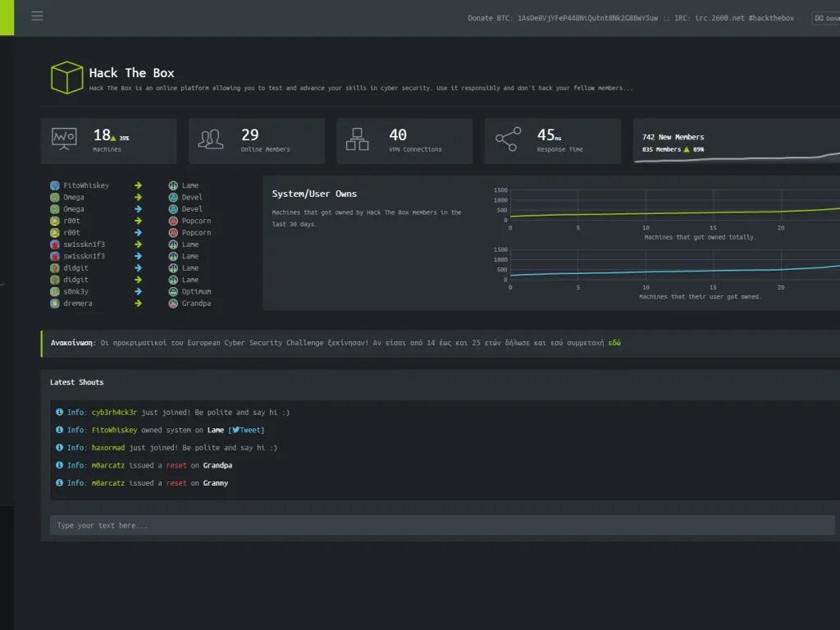Screen dimensions: 840x630
Task: Click the 742 New Members stat
Action: [x=673, y=137]
